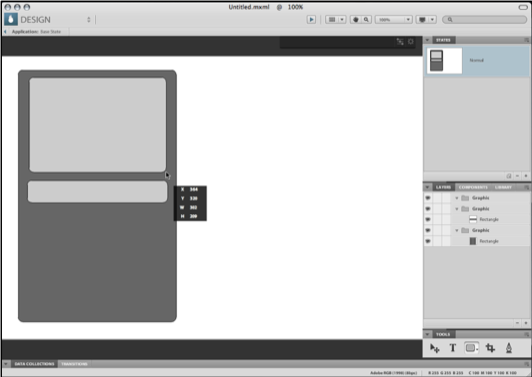Select the Selection arrow tool

pyautogui.click(x=435, y=348)
